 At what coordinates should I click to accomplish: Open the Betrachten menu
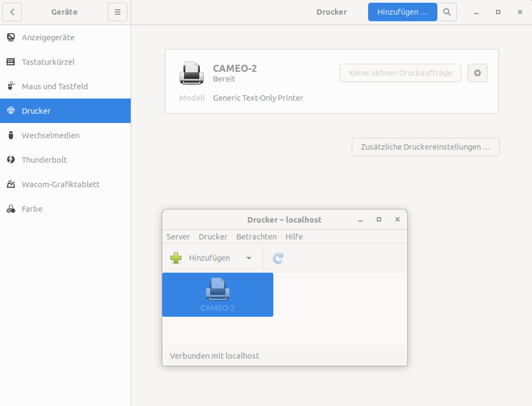[256, 237]
